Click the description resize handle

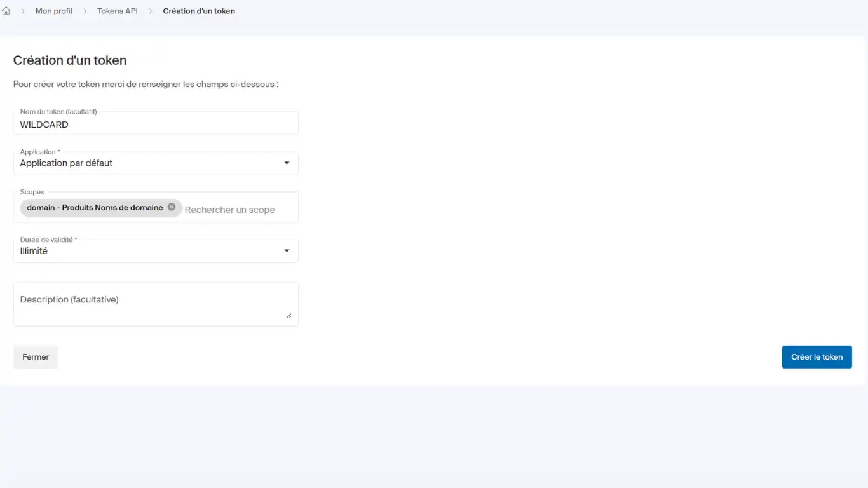point(288,315)
